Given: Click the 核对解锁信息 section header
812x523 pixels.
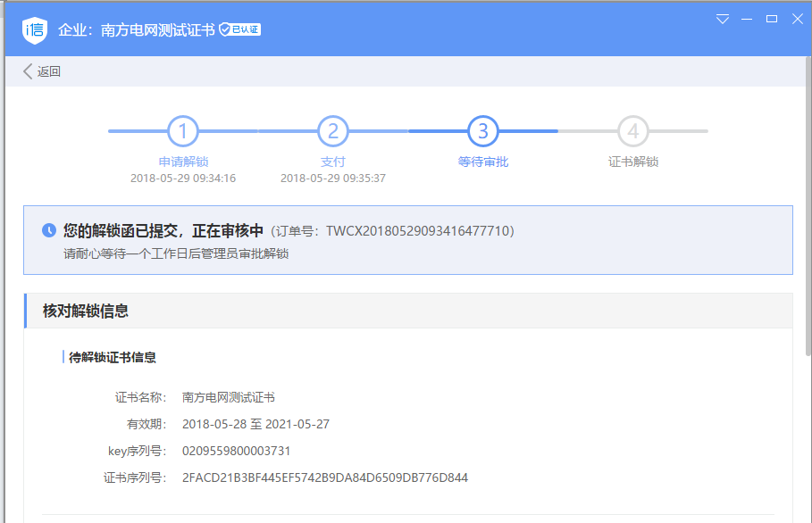Looking at the screenshot, I should [86, 311].
